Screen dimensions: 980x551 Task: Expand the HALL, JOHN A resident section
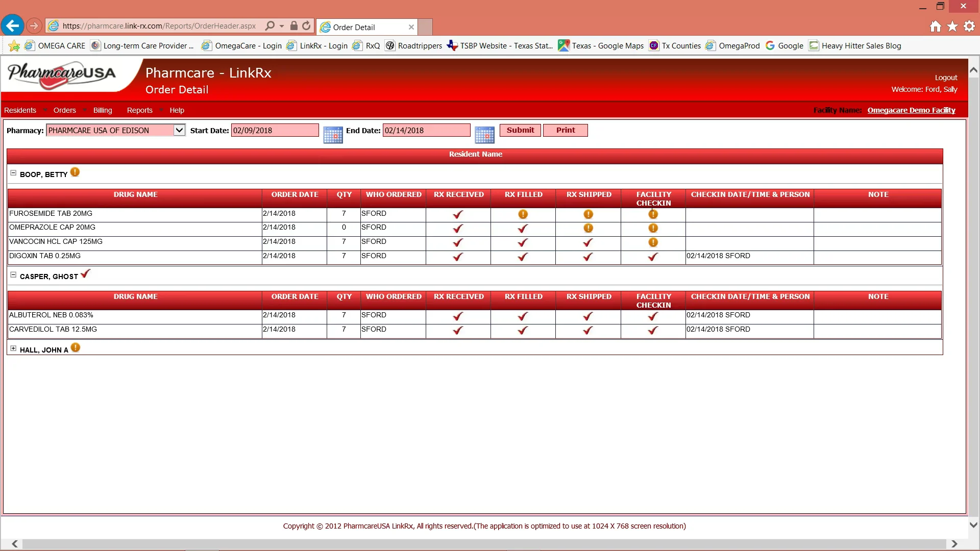13,348
